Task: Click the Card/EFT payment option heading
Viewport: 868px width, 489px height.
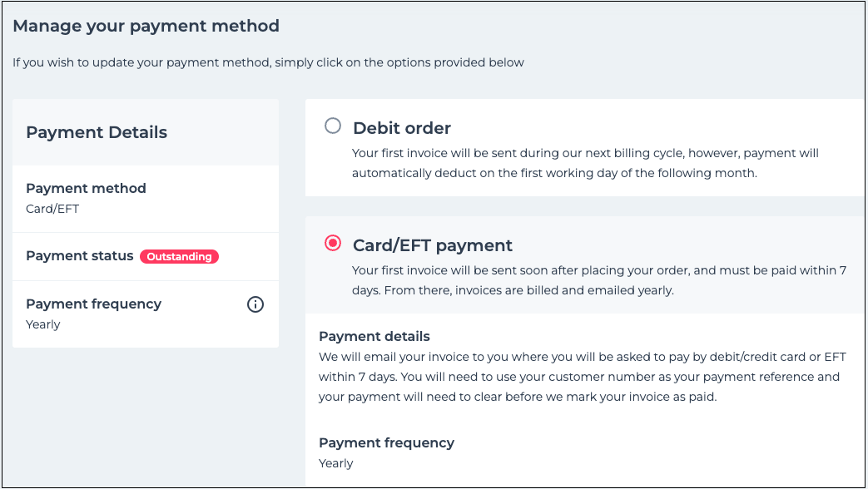Action: tap(433, 245)
